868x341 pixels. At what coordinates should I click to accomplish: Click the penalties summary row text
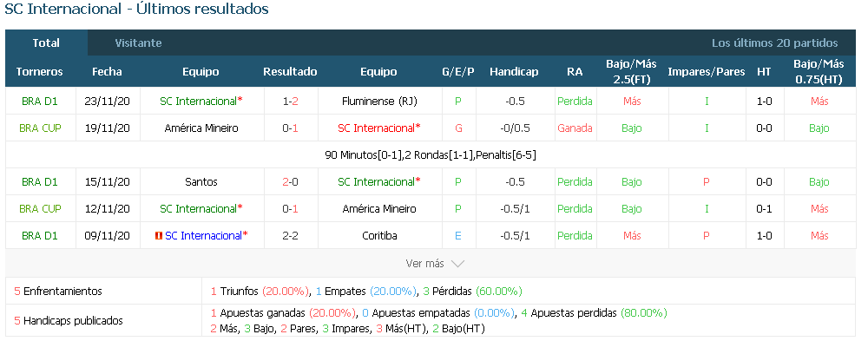(x=431, y=155)
